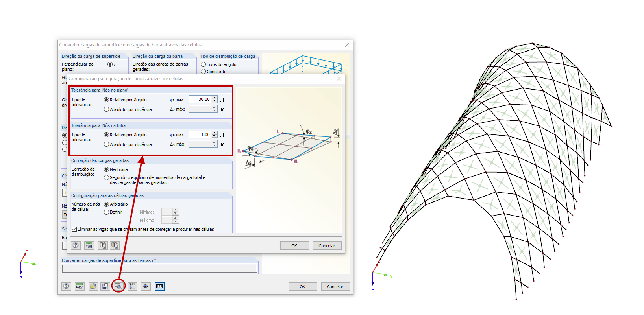Open units settings in converter dialog
The image size is (644, 315).
tap(80, 286)
